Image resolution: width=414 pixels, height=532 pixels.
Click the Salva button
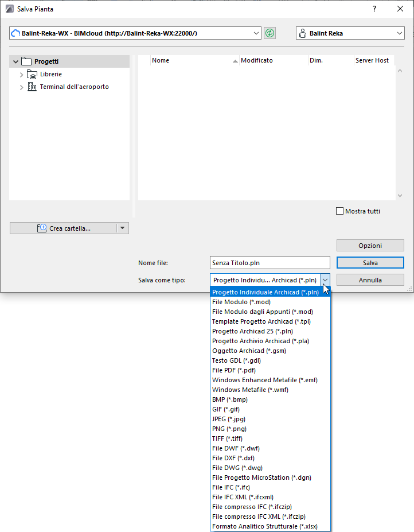(x=370, y=263)
